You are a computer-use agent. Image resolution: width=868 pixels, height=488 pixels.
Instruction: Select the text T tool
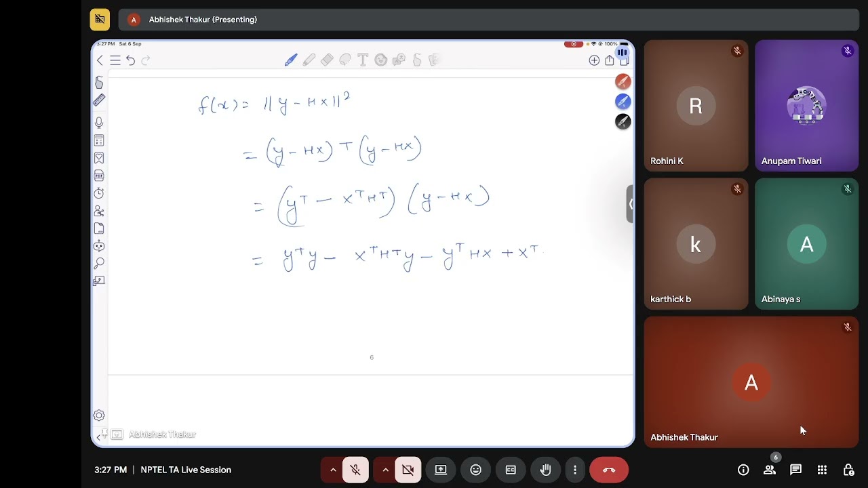[363, 60]
